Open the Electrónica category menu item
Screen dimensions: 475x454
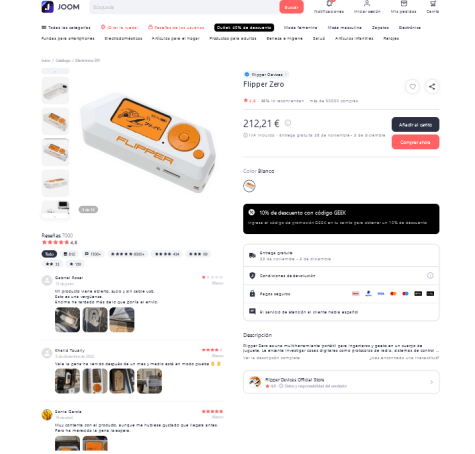(410, 28)
